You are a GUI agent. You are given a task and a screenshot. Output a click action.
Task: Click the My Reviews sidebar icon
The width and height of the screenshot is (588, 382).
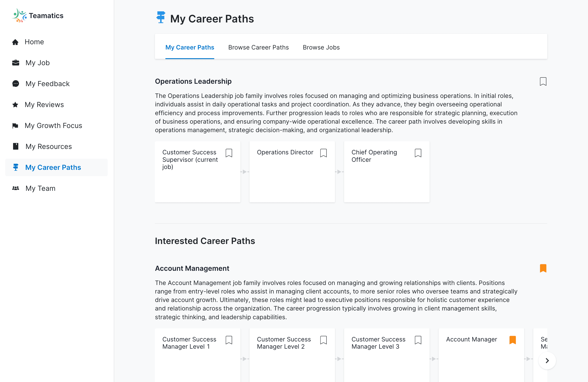click(15, 104)
